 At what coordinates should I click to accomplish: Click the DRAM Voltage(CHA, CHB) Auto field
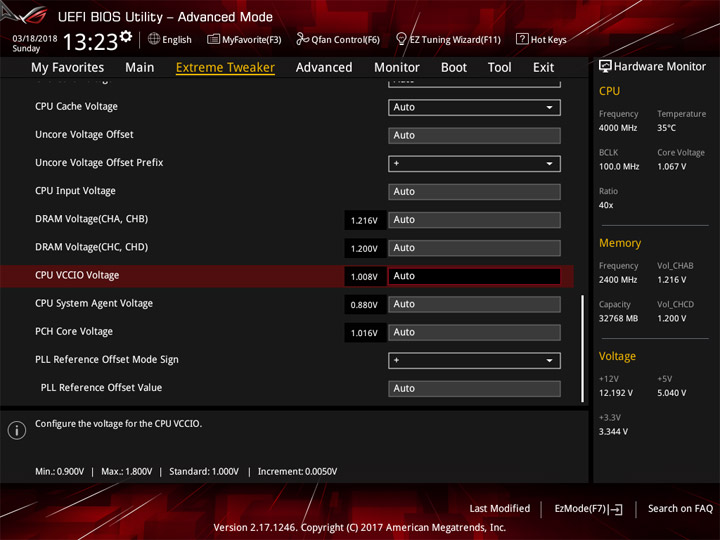pyautogui.click(x=474, y=220)
